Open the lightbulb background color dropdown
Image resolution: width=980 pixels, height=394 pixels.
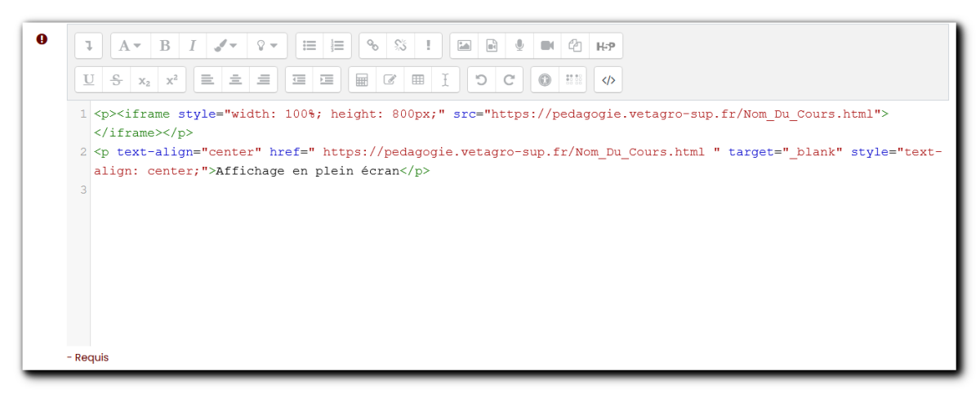[x=267, y=46]
